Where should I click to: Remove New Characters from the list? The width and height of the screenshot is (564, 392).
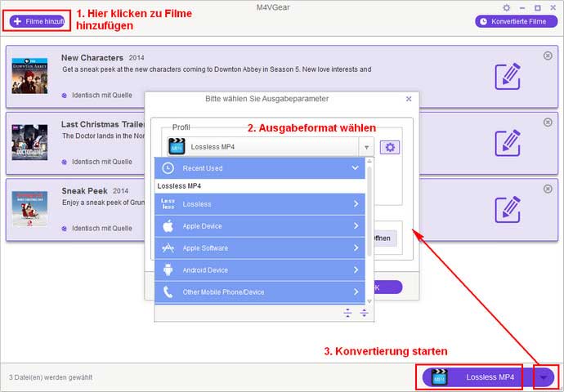pyautogui.click(x=548, y=56)
